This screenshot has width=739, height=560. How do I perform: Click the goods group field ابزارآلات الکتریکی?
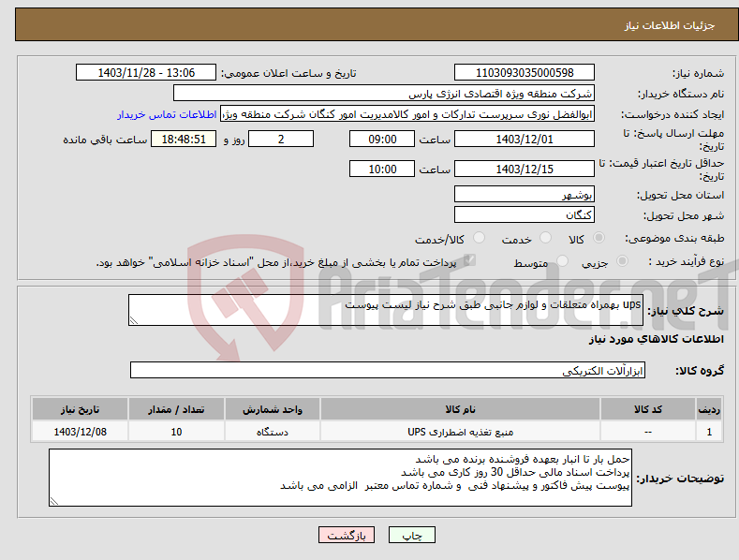click(388, 371)
